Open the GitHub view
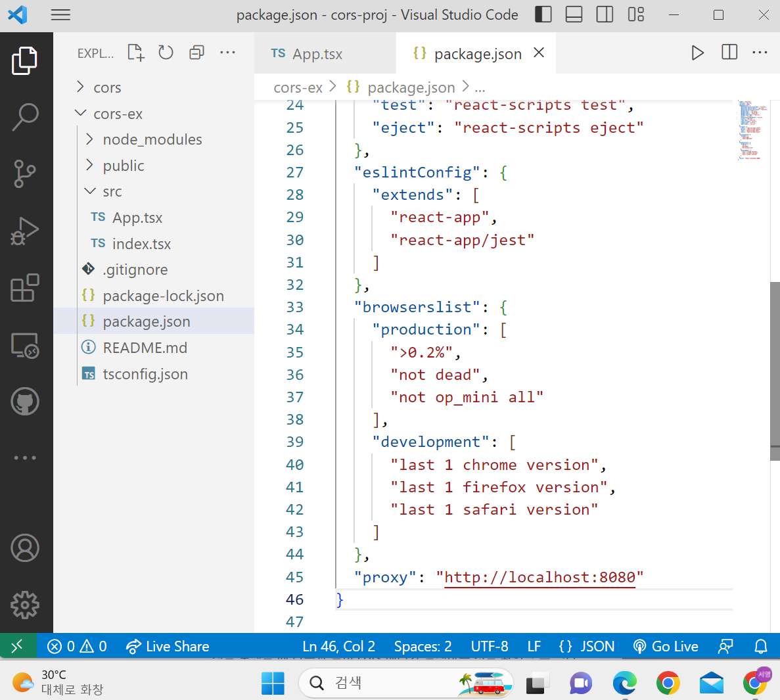780x700 pixels. (25, 402)
